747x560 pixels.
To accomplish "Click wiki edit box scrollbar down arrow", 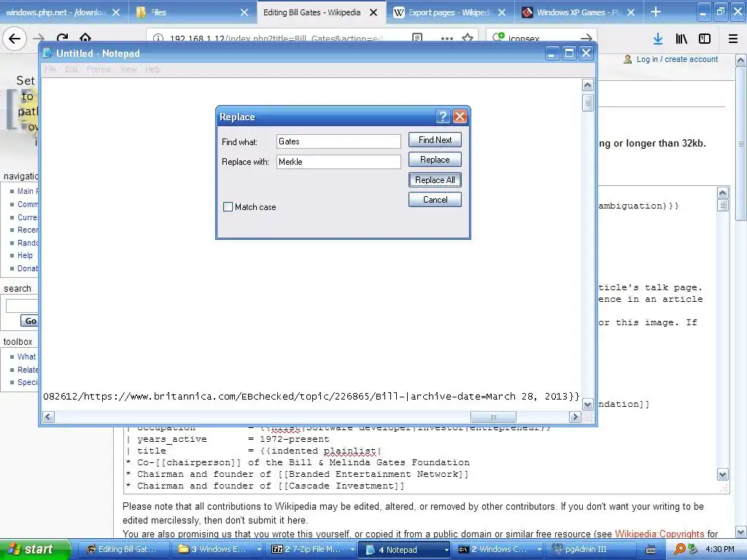I will (x=723, y=474).
